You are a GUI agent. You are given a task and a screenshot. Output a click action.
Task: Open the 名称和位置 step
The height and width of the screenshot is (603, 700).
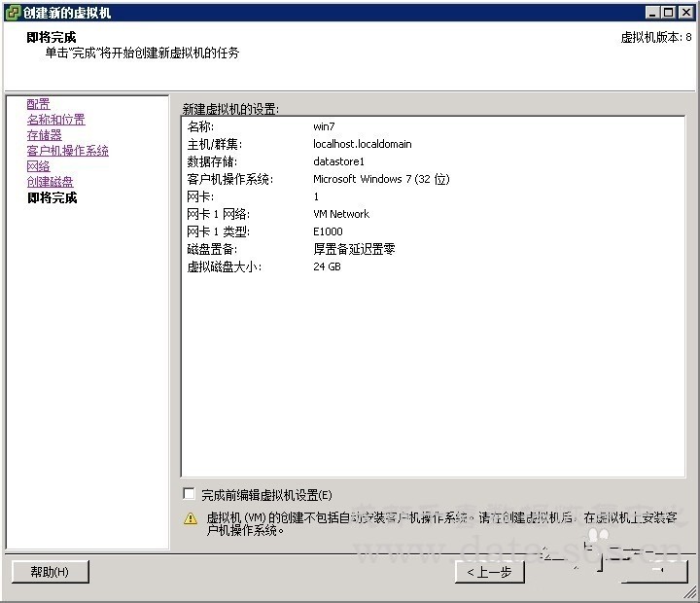(55, 120)
